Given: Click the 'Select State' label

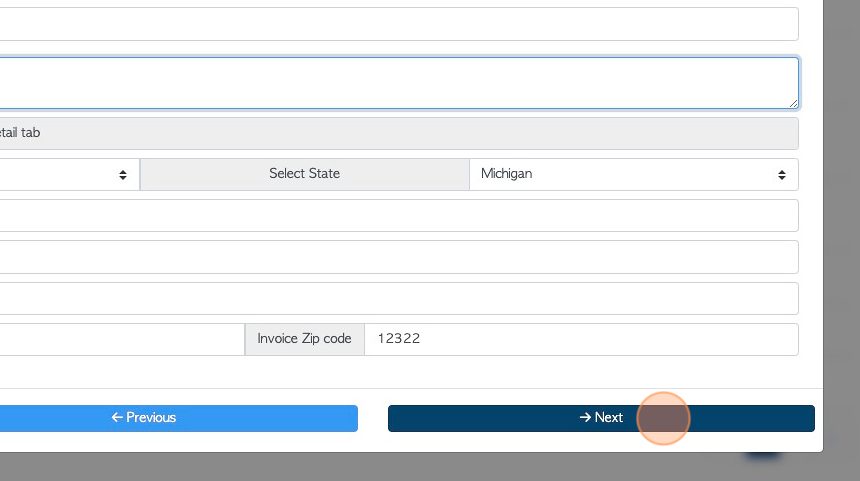Looking at the screenshot, I should click(304, 174).
